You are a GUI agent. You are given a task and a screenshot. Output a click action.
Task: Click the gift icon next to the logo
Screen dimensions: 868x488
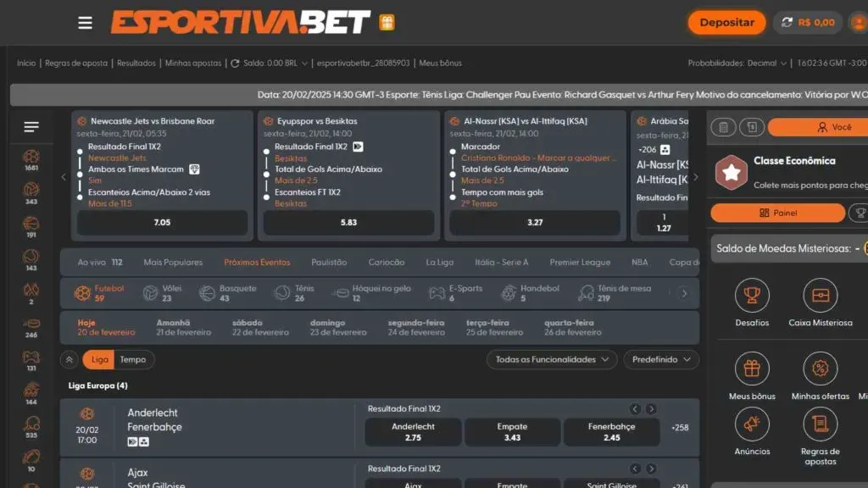coord(387,23)
